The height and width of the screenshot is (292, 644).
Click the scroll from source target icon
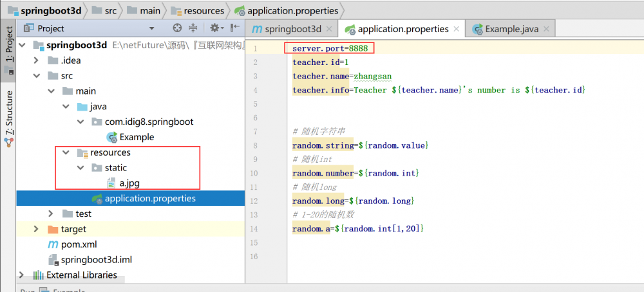click(x=178, y=28)
